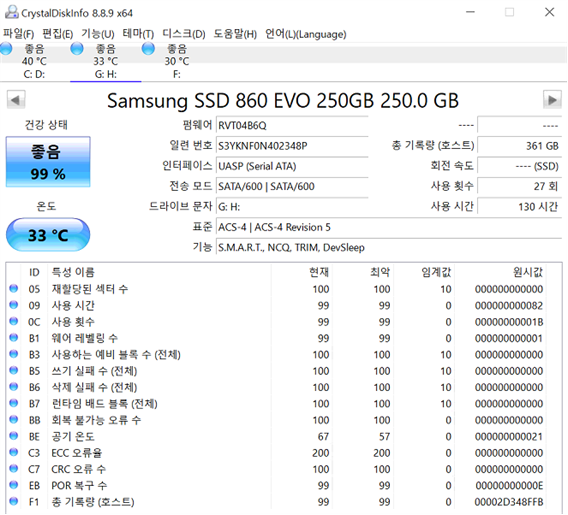Click the standard field ACS-4 Revision 5
568x515 pixels.
pos(389,227)
